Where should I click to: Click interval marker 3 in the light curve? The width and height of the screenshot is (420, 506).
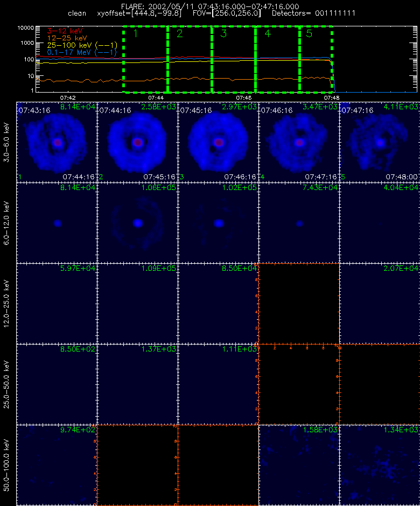223,33
